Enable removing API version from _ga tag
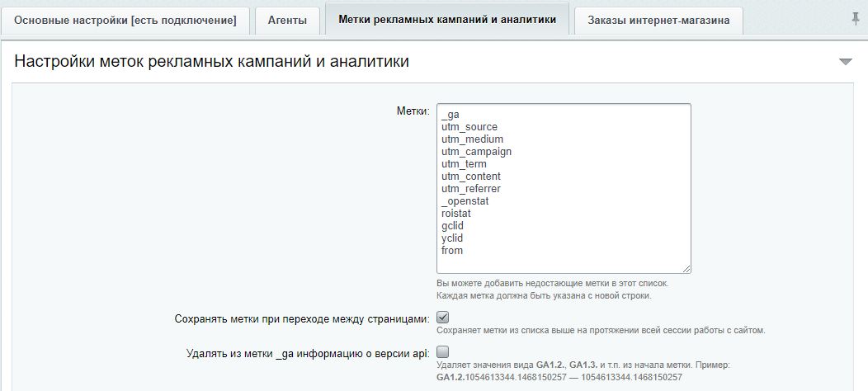 [x=442, y=351]
